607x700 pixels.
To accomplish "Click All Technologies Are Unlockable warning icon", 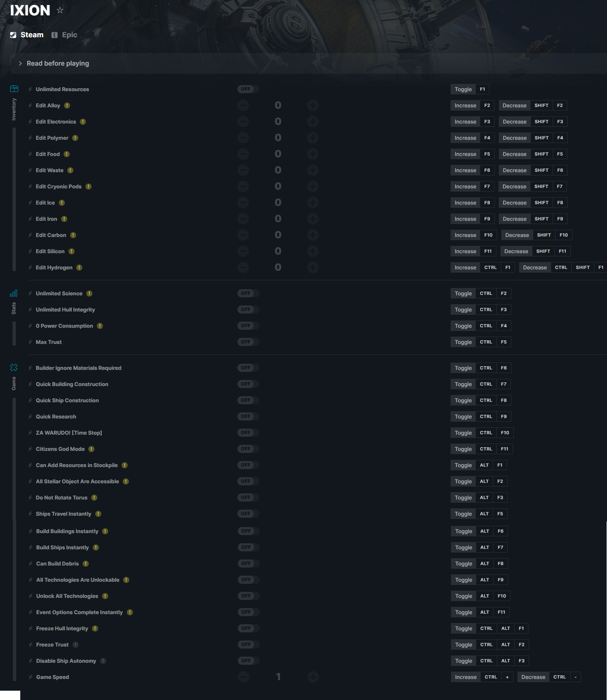I will 126,580.
